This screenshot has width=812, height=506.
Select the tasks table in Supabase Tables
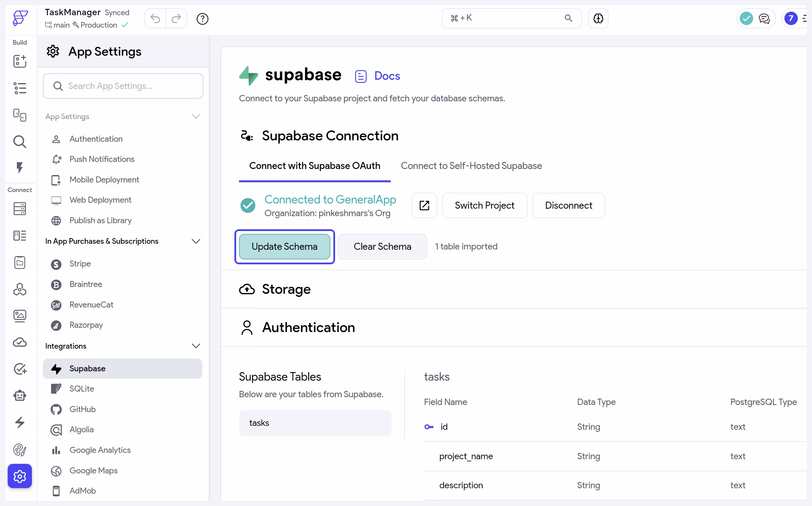click(x=315, y=423)
